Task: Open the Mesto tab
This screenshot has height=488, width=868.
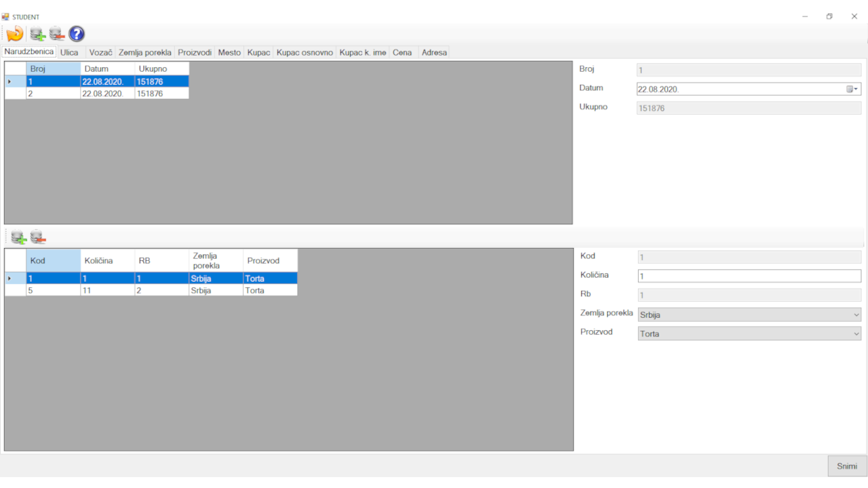Action: [229, 52]
